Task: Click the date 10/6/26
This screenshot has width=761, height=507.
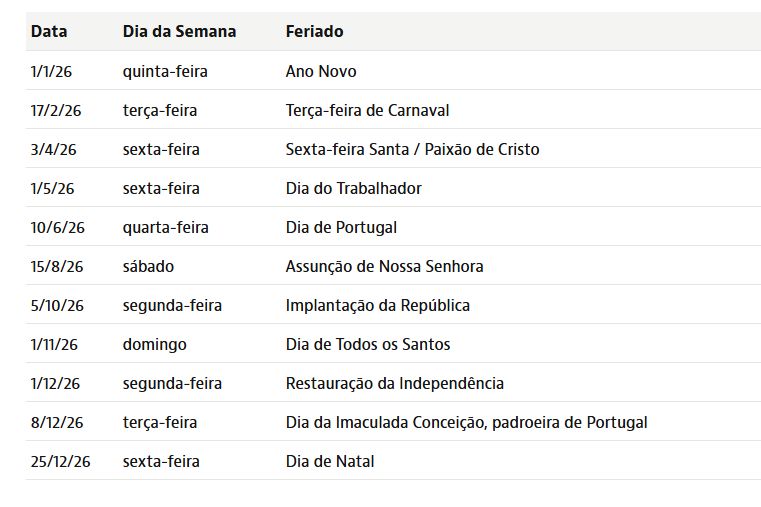Action: click(x=58, y=227)
